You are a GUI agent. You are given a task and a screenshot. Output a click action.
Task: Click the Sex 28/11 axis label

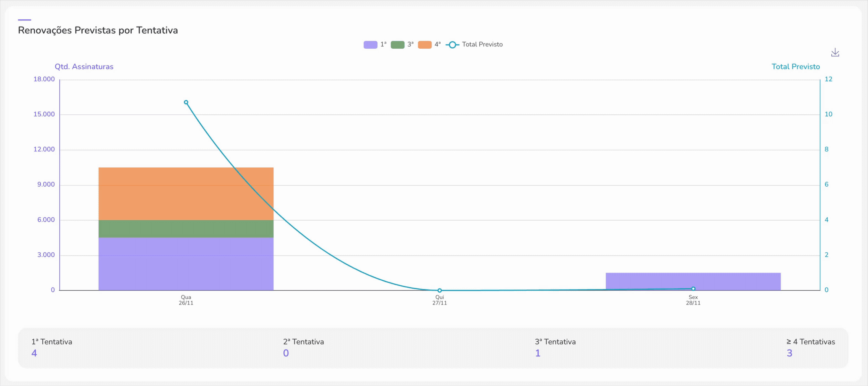click(x=693, y=300)
